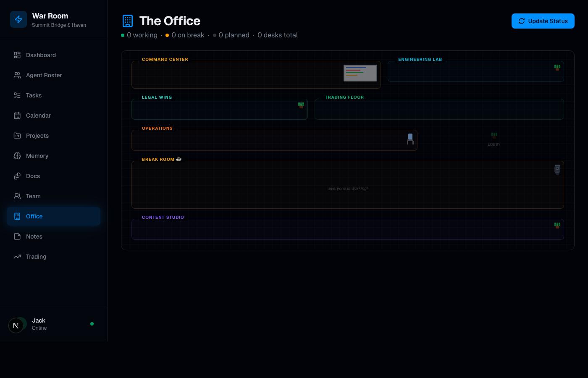
Task: Expand the Memory sidebar section
Action: click(38, 156)
